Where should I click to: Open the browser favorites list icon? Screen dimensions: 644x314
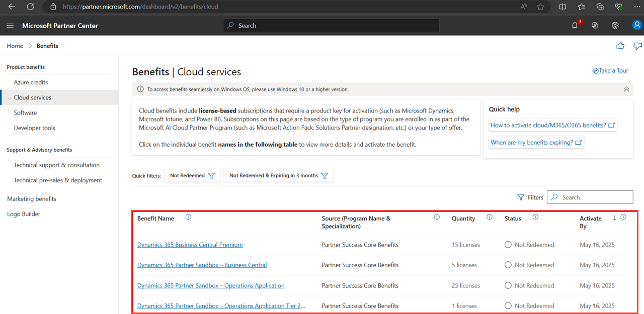pos(581,7)
